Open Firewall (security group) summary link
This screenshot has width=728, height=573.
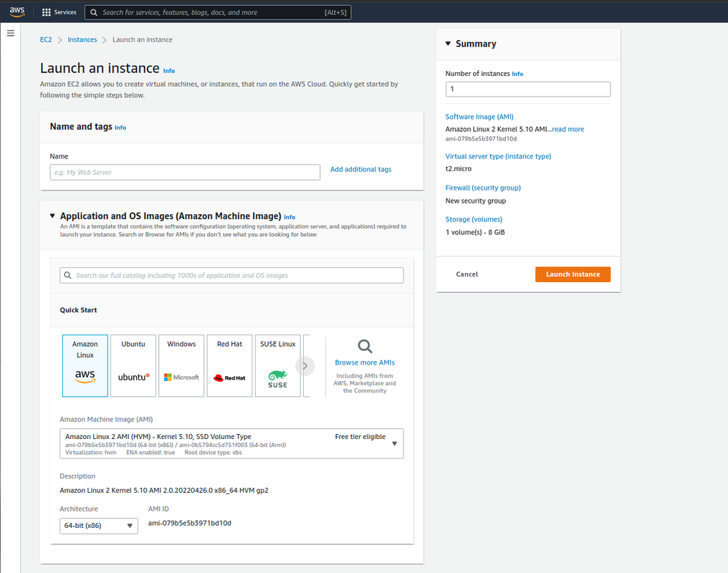[x=483, y=188]
